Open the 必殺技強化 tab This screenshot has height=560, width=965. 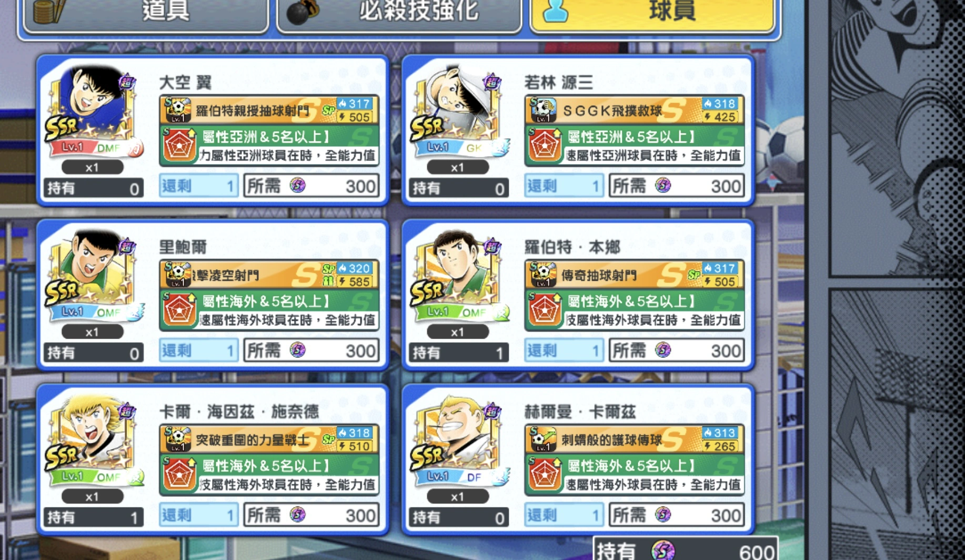tap(399, 13)
